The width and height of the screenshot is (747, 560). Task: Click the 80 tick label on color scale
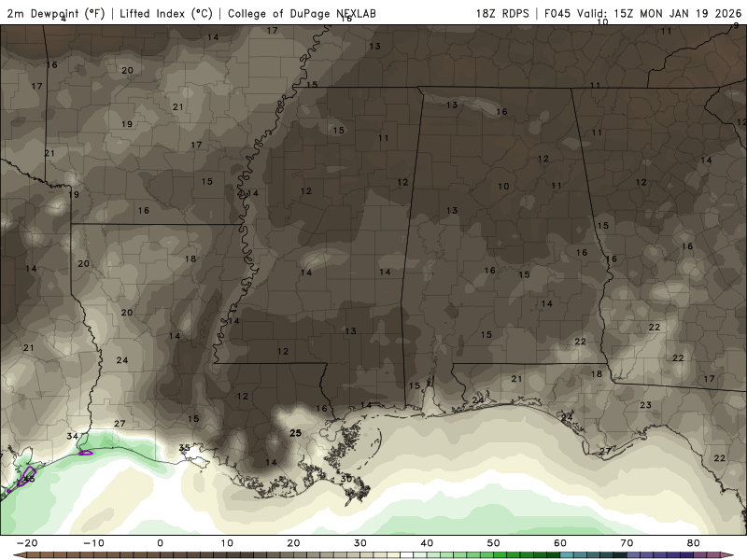pos(694,543)
